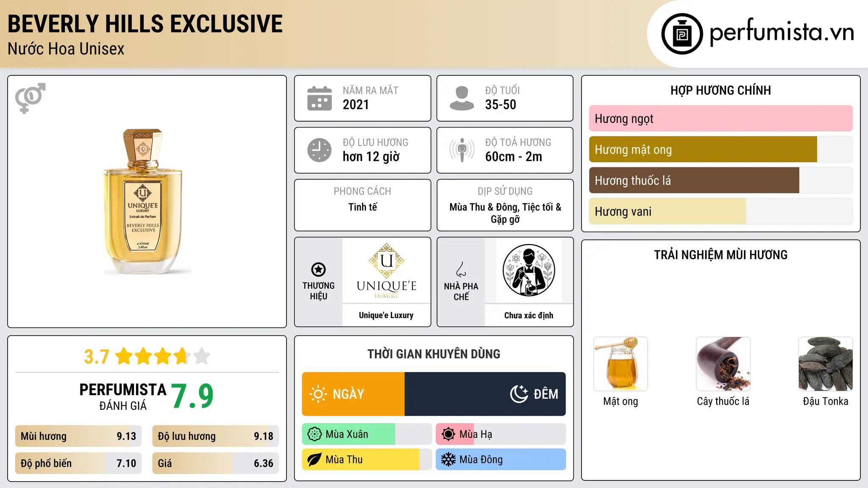The image size is (868, 488).
Task: Click the HỢP HƯƠNG CHÍNH heading
Action: tap(721, 90)
